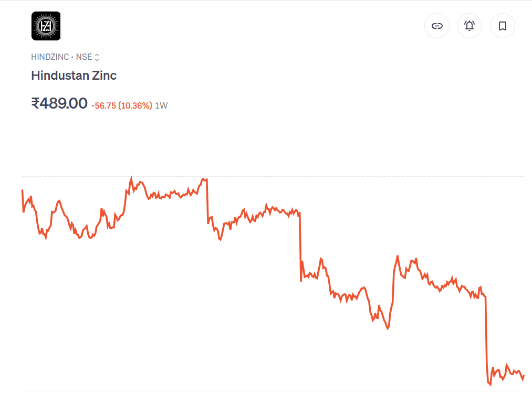The height and width of the screenshot is (395, 532).
Task: Click the chart's bottom axis line
Action: click(273, 391)
